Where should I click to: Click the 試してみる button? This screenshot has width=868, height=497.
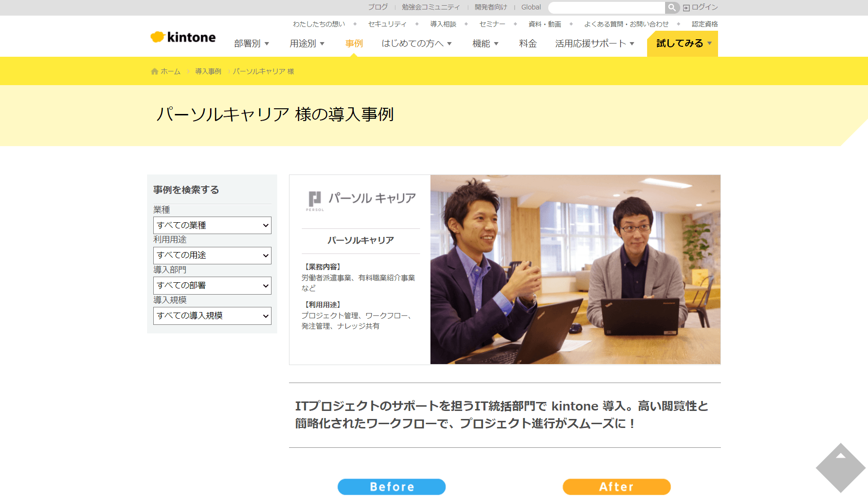(x=682, y=44)
